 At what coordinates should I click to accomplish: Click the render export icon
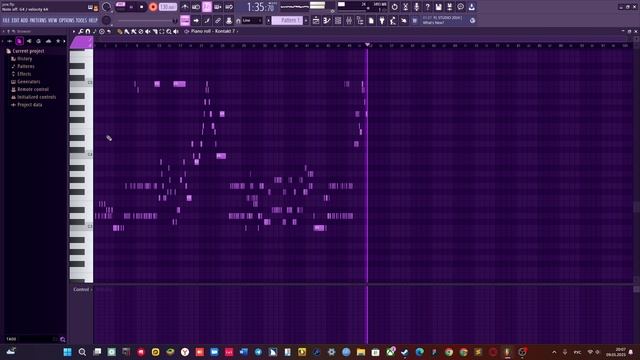click(x=449, y=7)
